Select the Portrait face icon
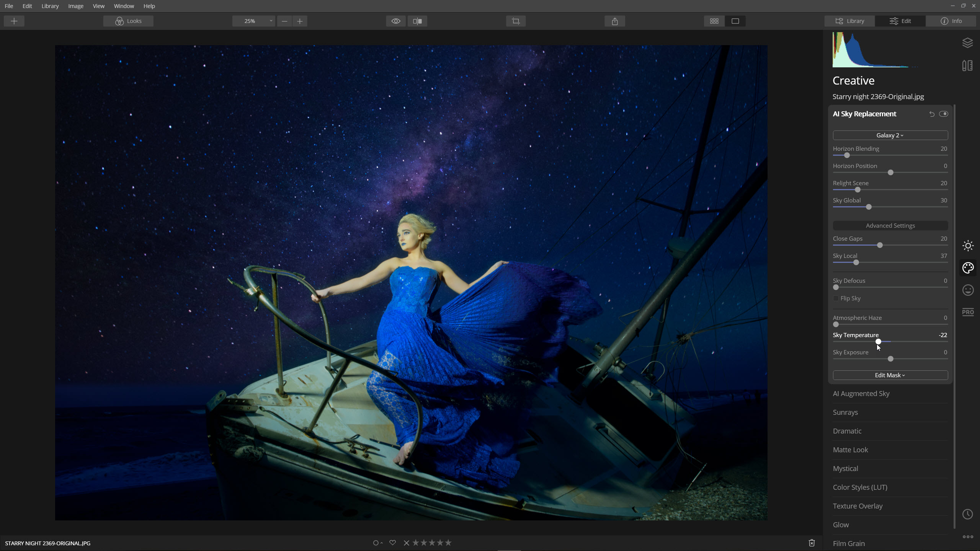This screenshot has height=551, width=980. (968, 290)
